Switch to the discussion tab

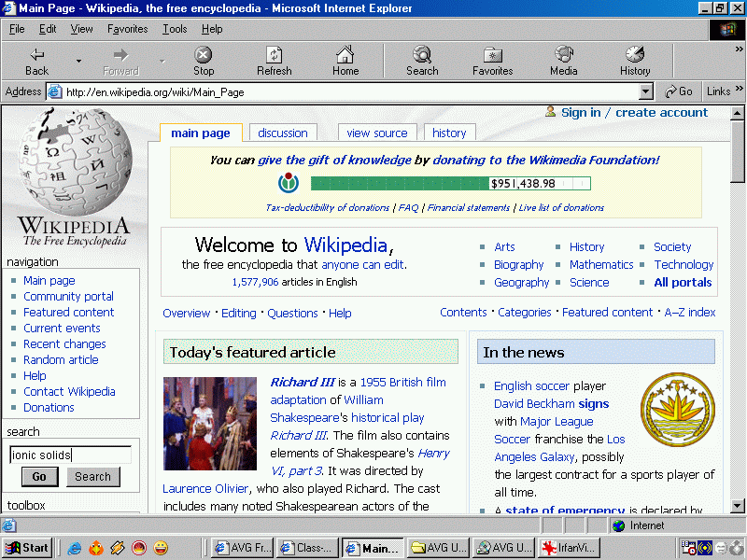(283, 133)
